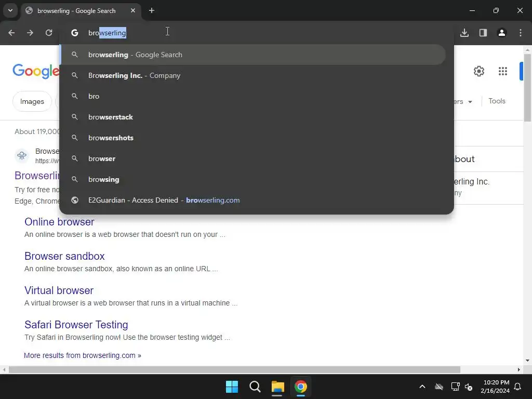Viewport: 532px width, 399px height.
Task: Click the Google G icon in omnibox
Action: [x=75, y=33]
